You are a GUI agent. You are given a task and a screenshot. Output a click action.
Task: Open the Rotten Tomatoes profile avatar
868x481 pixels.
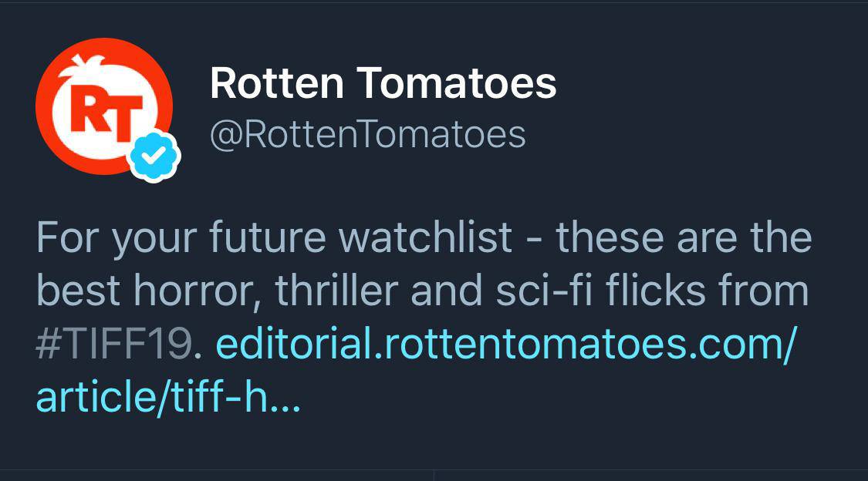tap(104, 106)
